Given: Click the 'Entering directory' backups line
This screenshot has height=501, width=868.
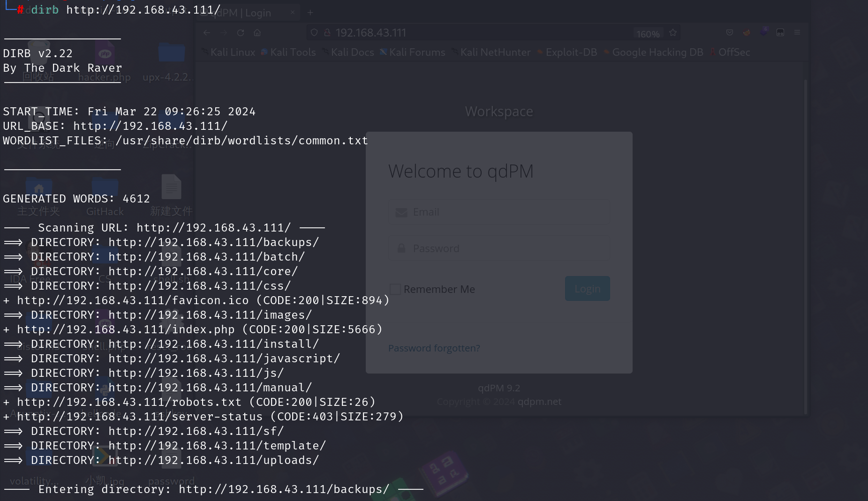Looking at the screenshot, I should pos(213,489).
